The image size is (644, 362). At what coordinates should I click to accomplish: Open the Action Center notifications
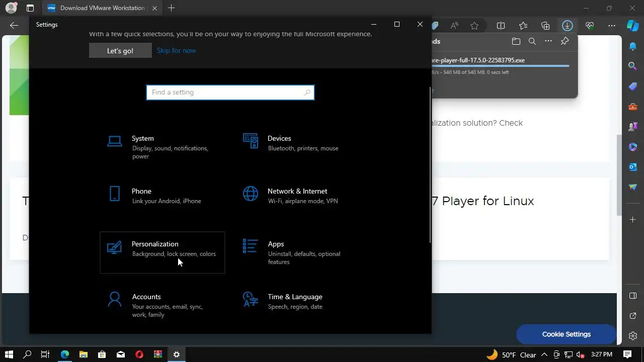point(627,354)
